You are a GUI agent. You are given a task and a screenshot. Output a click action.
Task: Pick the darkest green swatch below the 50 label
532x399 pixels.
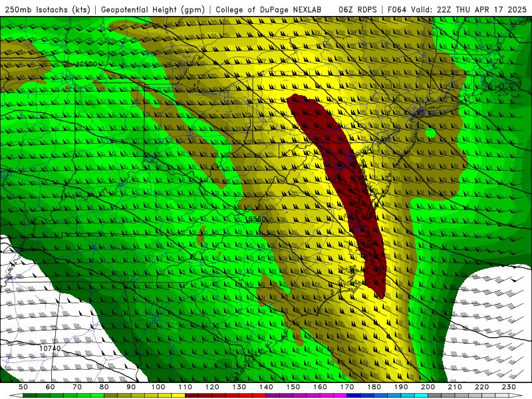[30, 395]
